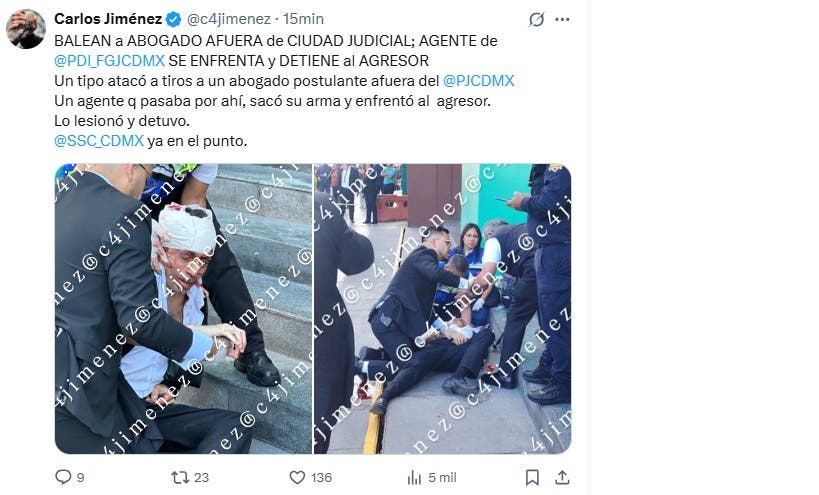Open the three-dot more options menu
The width and height of the screenshot is (819, 495).
[563, 19]
